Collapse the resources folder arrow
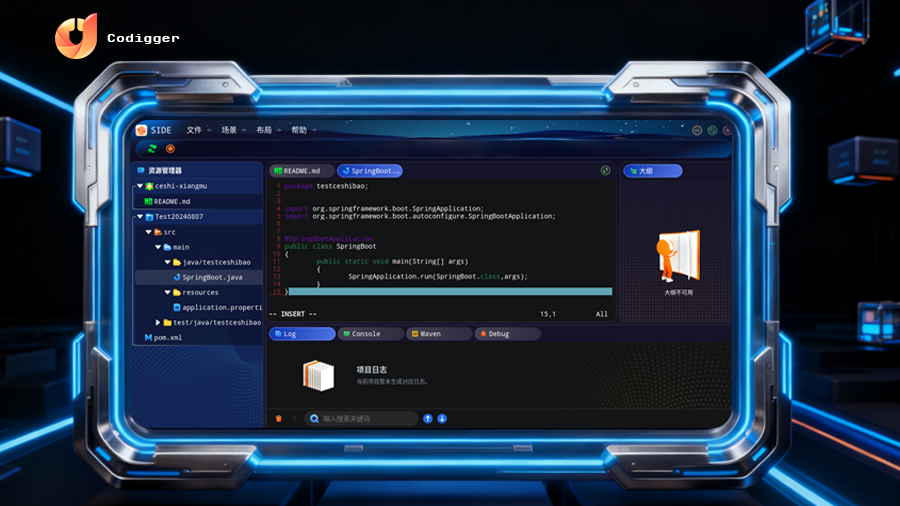Viewport: 900px width, 506px height. click(168, 293)
